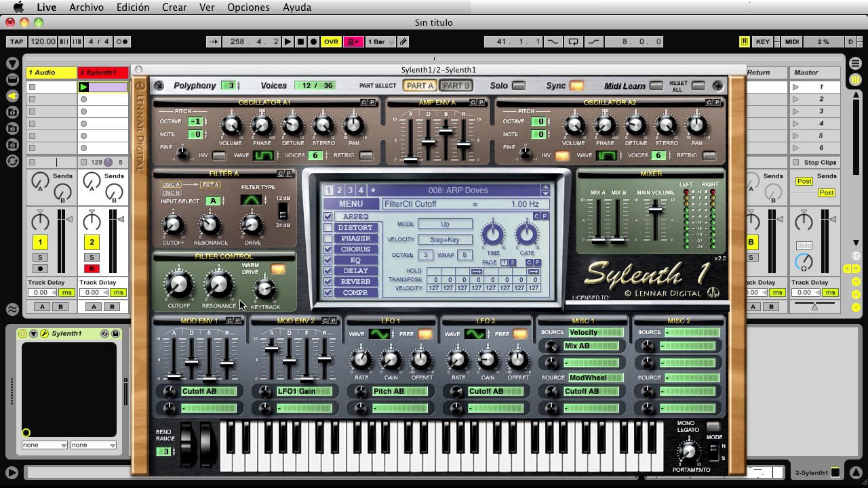The image size is (868, 488).
Task: Open the Sylenth1 MENU button
Action: pyautogui.click(x=351, y=203)
